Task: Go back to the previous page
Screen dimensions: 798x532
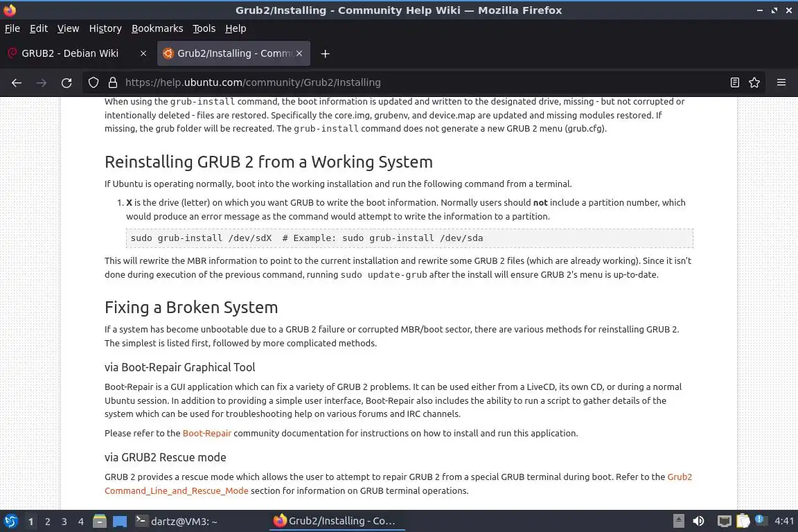Action: [17, 82]
